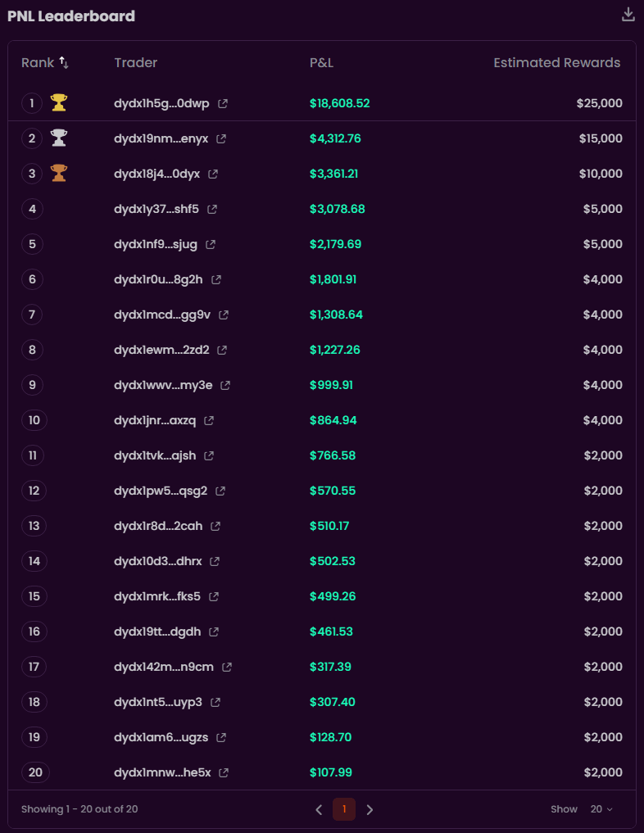Open external link icon for dydx1mcd...gg9v
644x833 pixels.
tap(224, 315)
